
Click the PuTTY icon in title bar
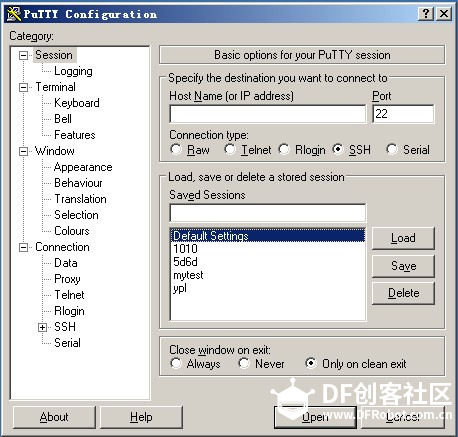tap(14, 14)
